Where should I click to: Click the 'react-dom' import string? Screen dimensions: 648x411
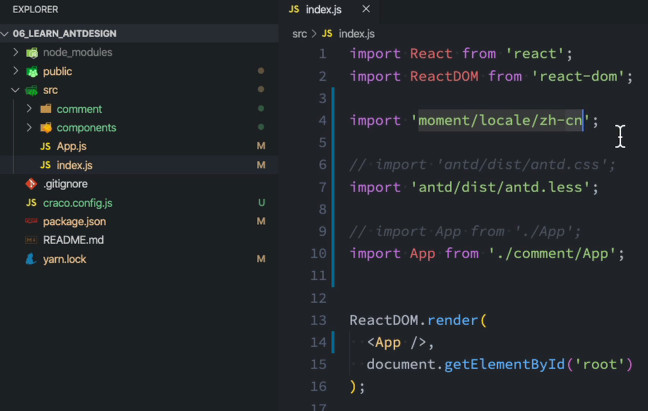pos(578,76)
